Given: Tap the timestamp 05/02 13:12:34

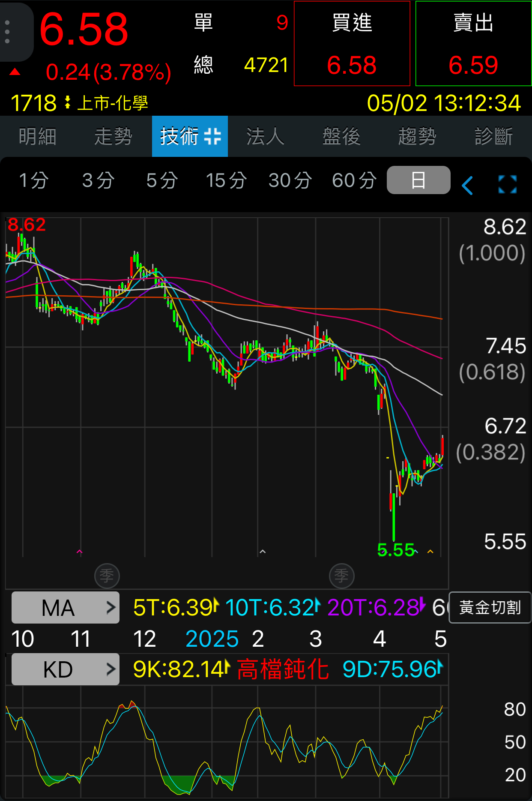Looking at the screenshot, I should 444,103.
